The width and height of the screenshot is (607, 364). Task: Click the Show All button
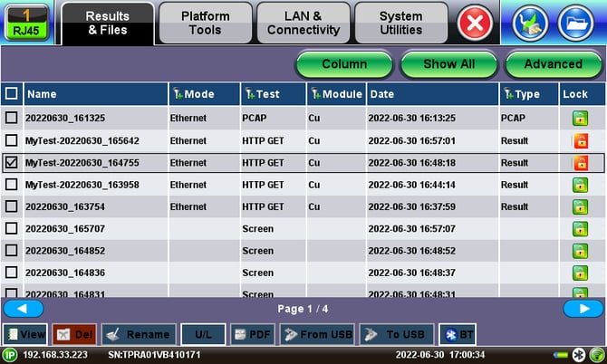[x=449, y=64]
